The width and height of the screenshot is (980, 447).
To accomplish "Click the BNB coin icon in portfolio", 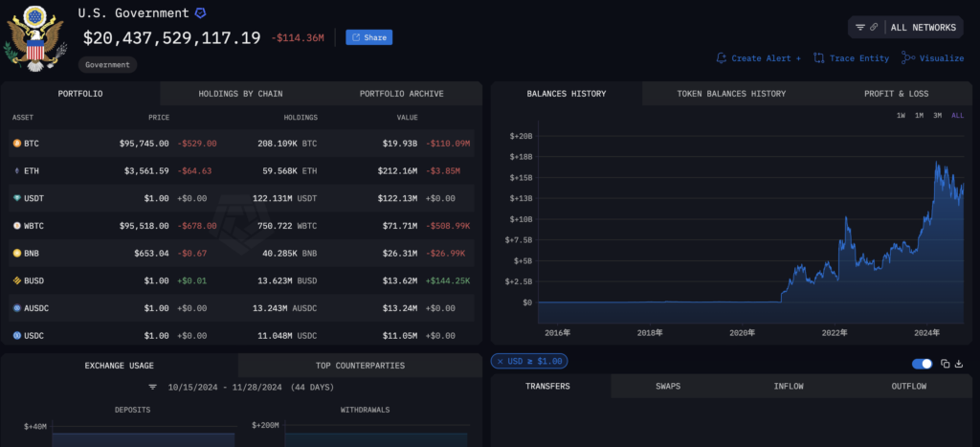I will (x=16, y=254).
